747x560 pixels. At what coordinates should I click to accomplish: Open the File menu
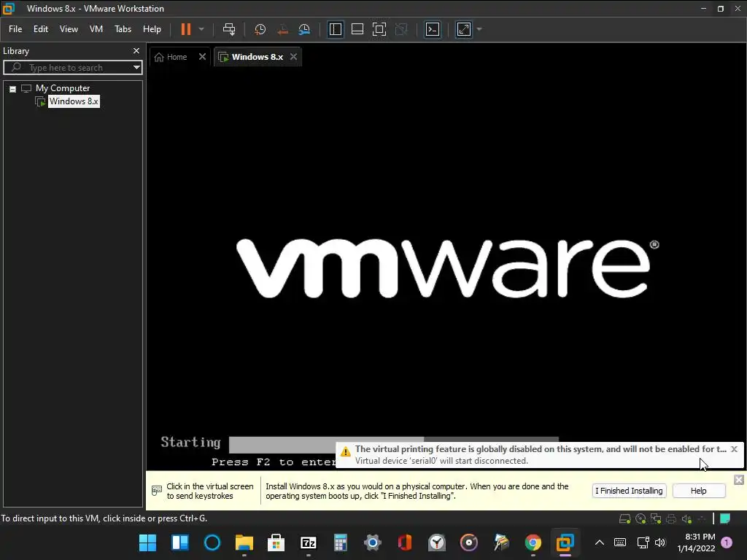pyautogui.click(x=15, y=29)
